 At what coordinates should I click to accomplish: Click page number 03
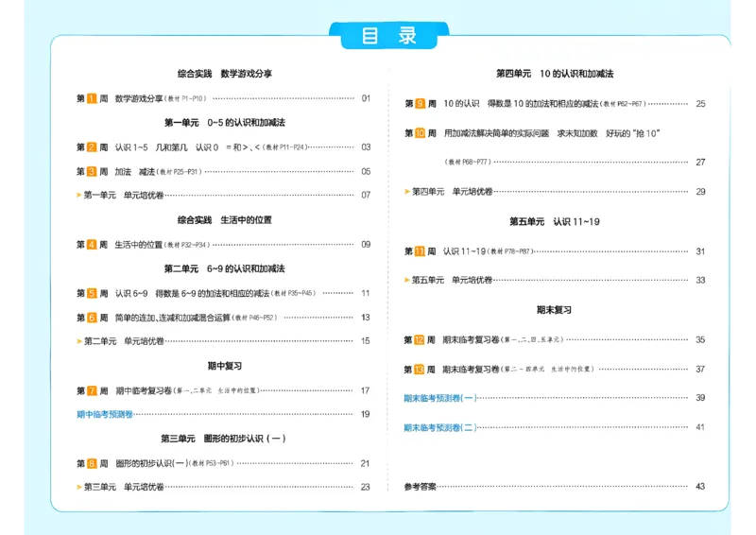367,147
